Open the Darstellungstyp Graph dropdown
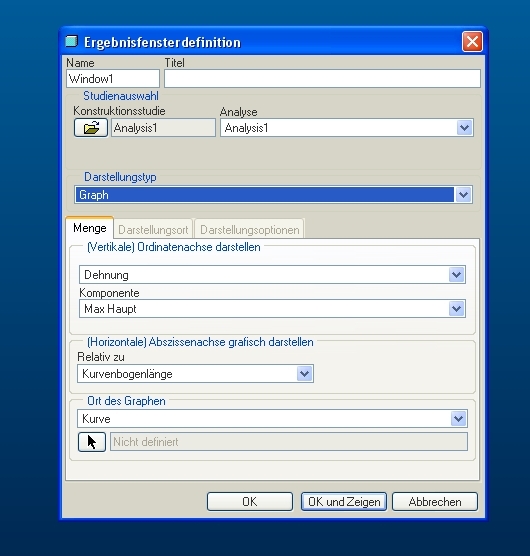The image size is (530, 556). tap(463, 195)
